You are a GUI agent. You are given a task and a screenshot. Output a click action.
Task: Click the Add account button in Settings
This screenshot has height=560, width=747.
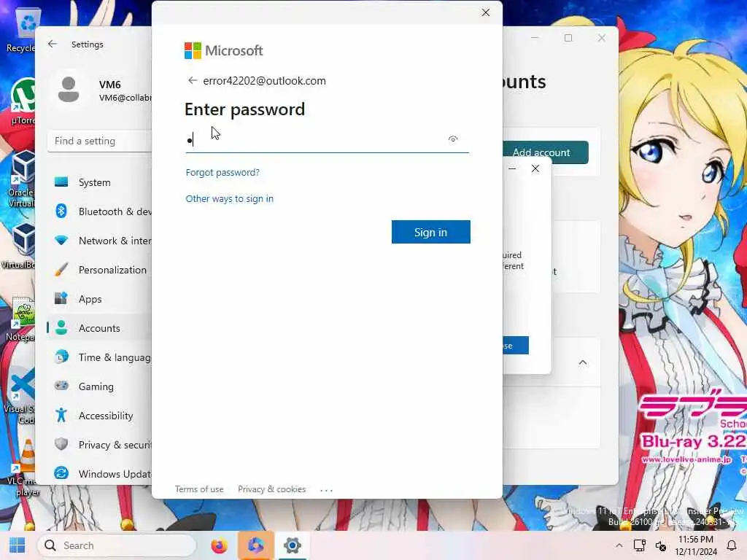click(546, 152)
